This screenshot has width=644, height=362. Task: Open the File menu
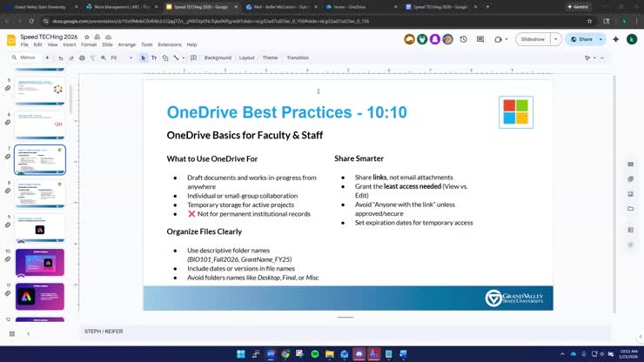tap(24, 44)
